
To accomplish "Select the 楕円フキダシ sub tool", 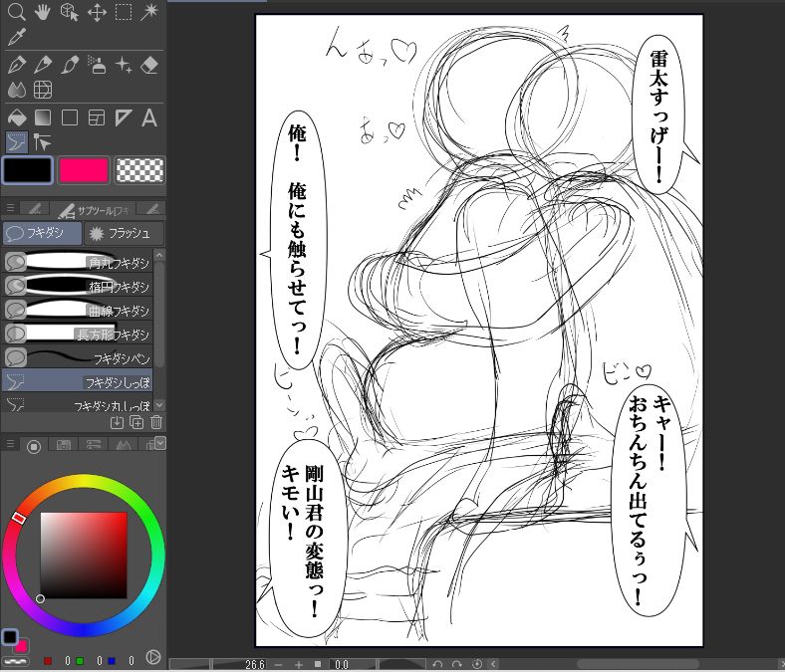I will point(78,286).
